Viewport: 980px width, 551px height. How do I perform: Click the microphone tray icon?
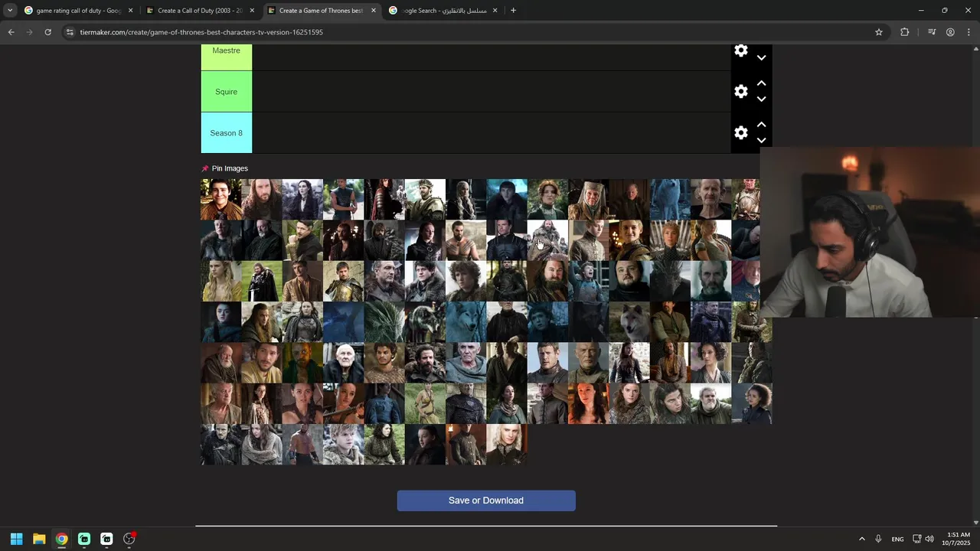tap(878, 539)
